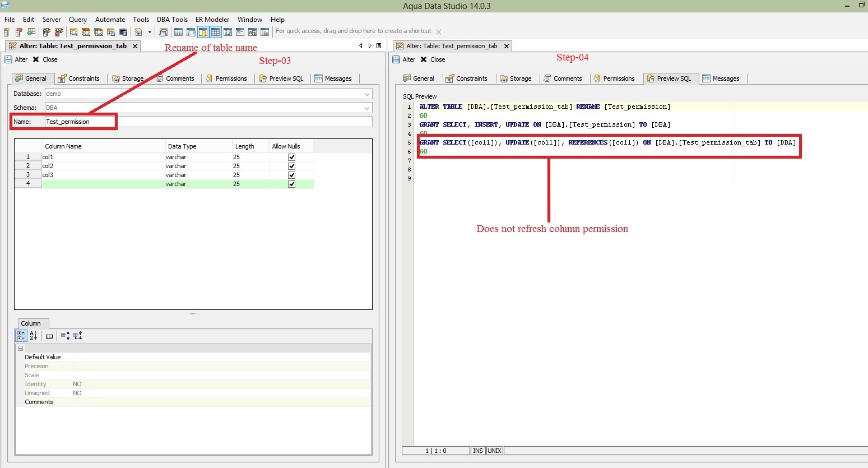The width and height of the screenshot is (868, 468).
Task: Open the File menu
Action: pyautogui.click(x=10, y=19)
